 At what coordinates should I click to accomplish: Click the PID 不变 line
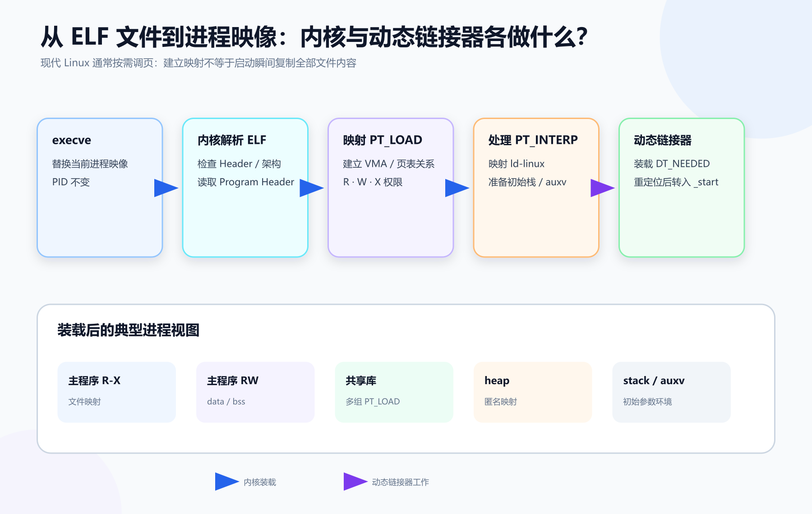(x=71, y=182)
